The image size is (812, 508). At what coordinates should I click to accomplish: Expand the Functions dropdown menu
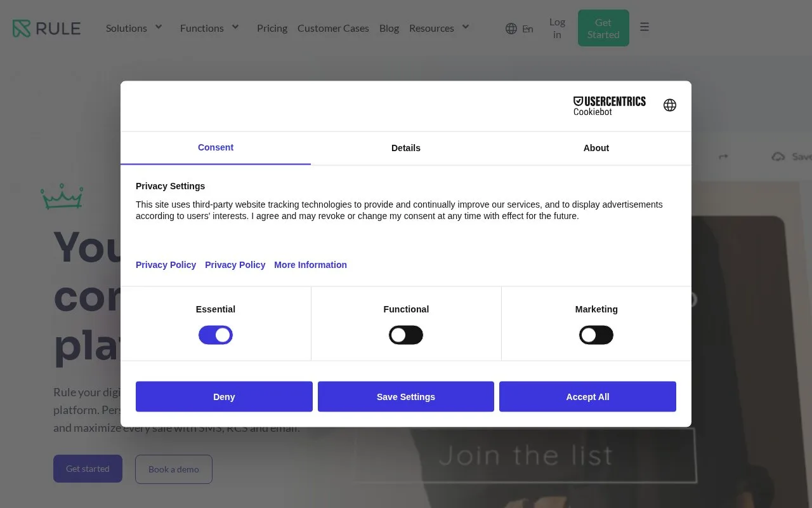pos(209,28)
